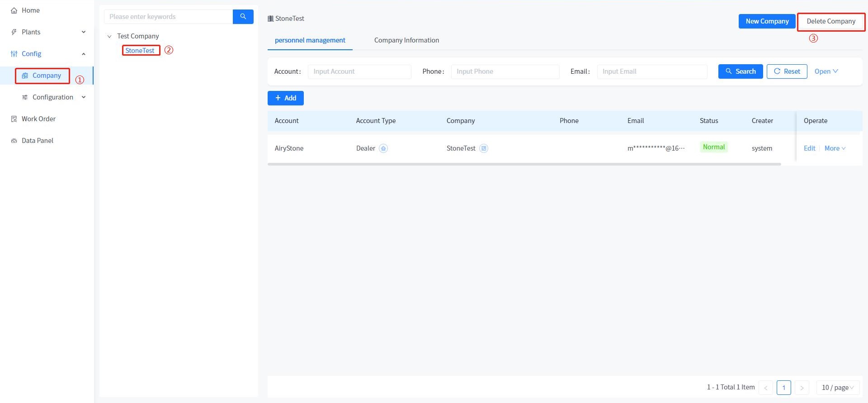Go to Home in the sidebar

(30, 10)
